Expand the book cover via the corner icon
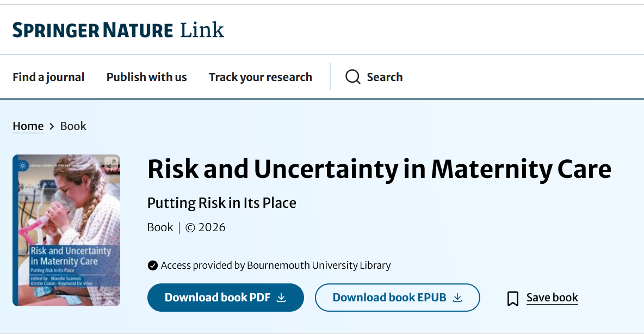 pos(112,164)
